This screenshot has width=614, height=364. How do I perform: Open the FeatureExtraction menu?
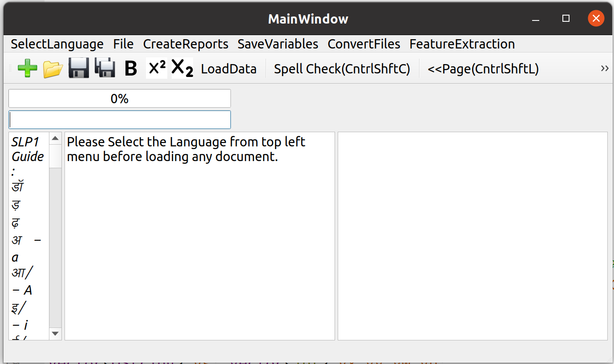462,44
